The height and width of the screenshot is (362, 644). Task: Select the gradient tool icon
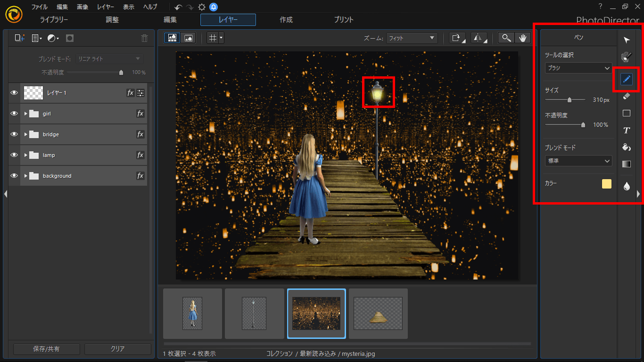pos(627,164)
